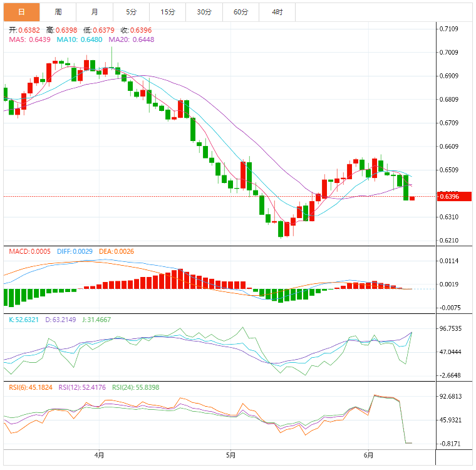Screen dimensions: 476x470
Task: Click the K:52.6321 KDJ value
Action: [x=24, y=320]
